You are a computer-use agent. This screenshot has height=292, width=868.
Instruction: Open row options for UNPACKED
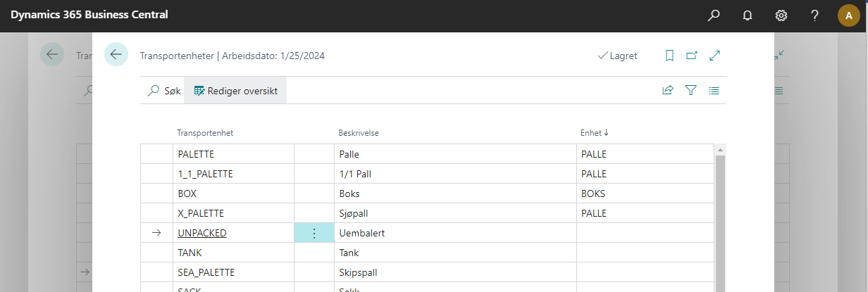click(x=314, y=233)
